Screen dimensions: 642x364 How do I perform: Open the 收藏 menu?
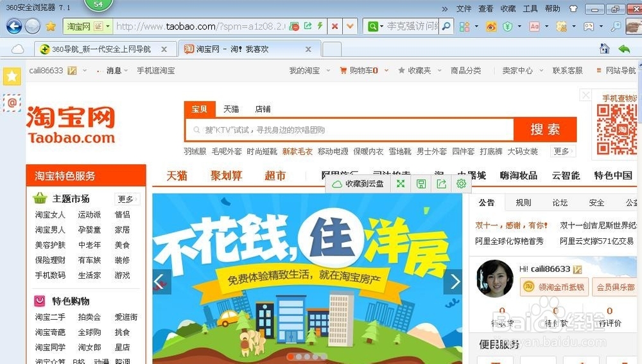point(508,8)
